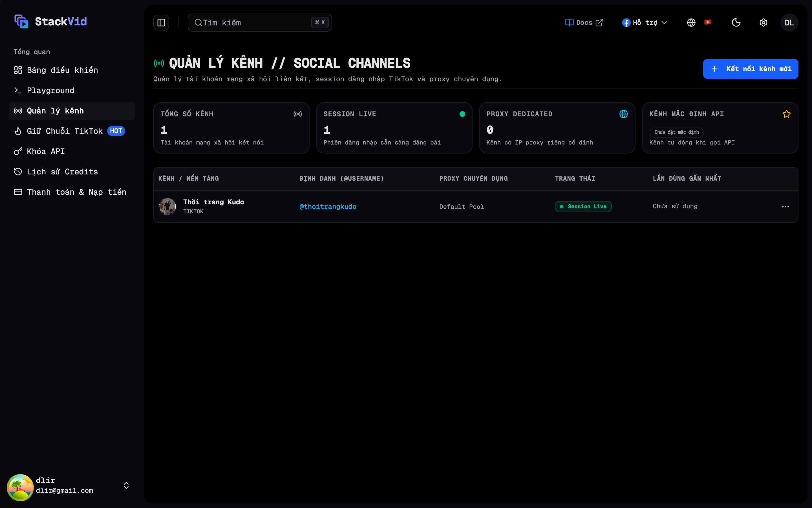Screen dimensions: 812x508
Task: Open the three-dot menu for Thời trang Kudo
Action: (785, 207)
